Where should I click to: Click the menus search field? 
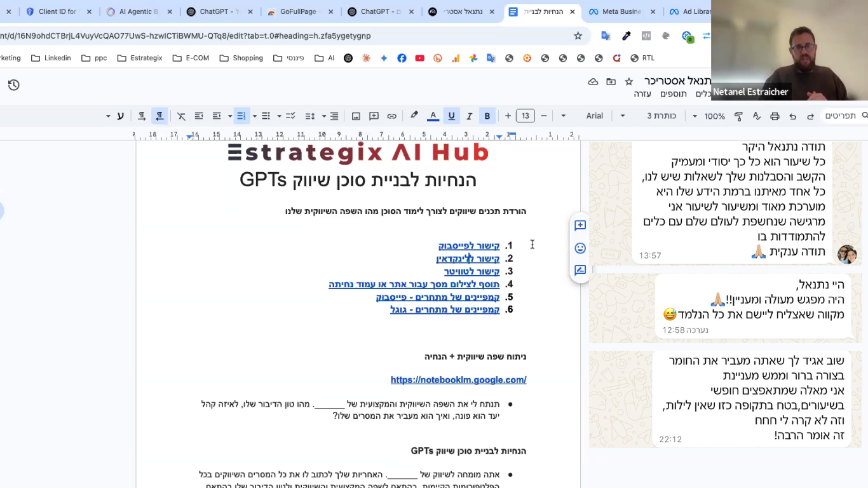[845, 116]
